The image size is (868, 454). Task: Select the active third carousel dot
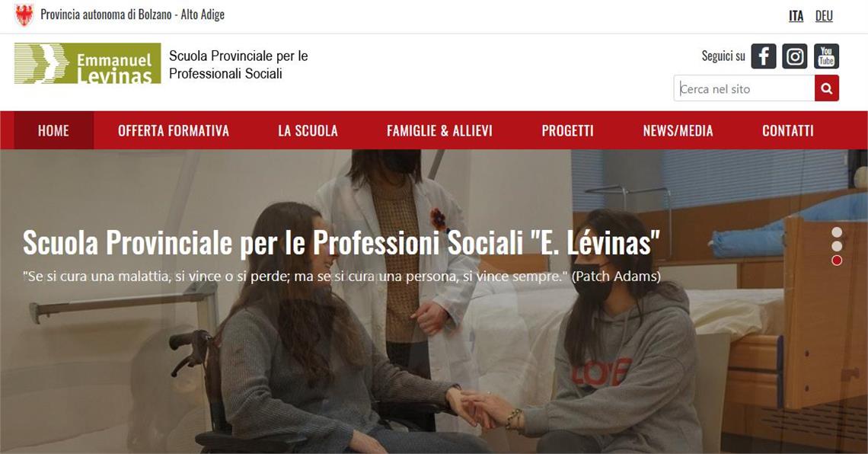tap(837, 261)
